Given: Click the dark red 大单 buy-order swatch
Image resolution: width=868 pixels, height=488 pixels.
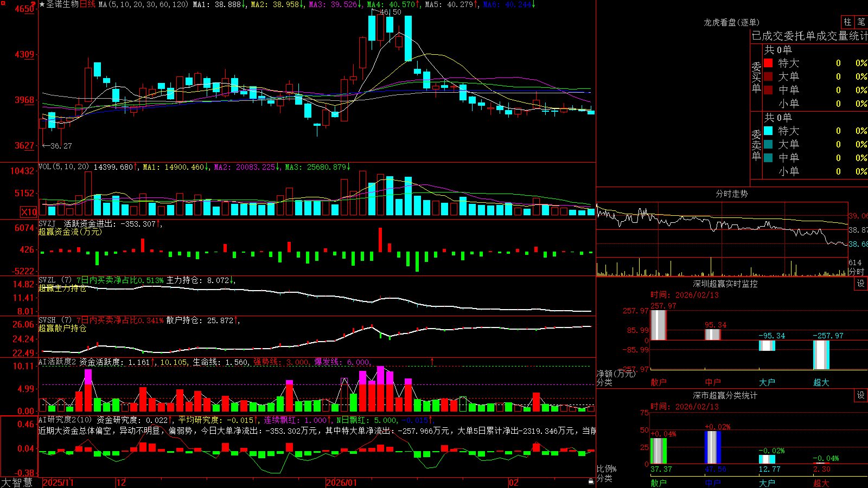Looking at the screenshot, I should coord(768,76).
